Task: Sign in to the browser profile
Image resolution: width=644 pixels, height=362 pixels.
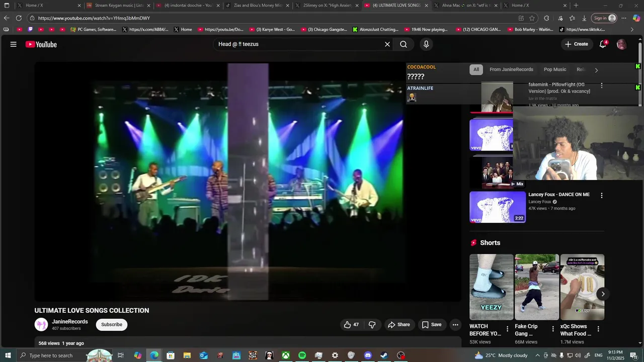Action: [604, 18]
